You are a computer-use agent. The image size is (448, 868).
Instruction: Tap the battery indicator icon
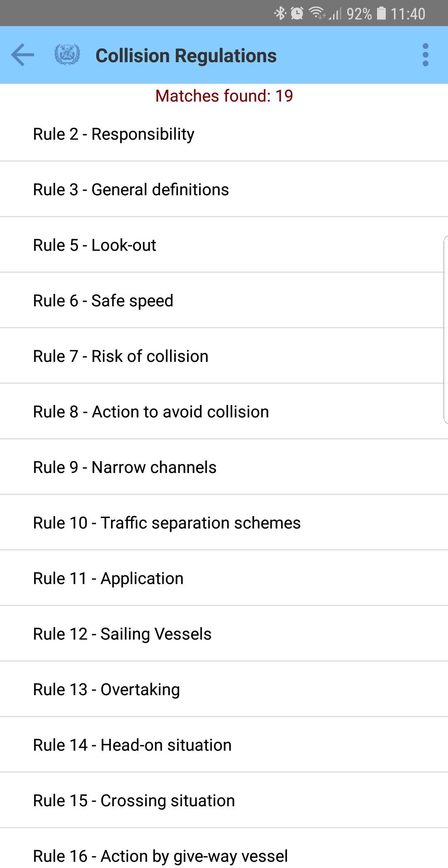(x=381, y=14)
